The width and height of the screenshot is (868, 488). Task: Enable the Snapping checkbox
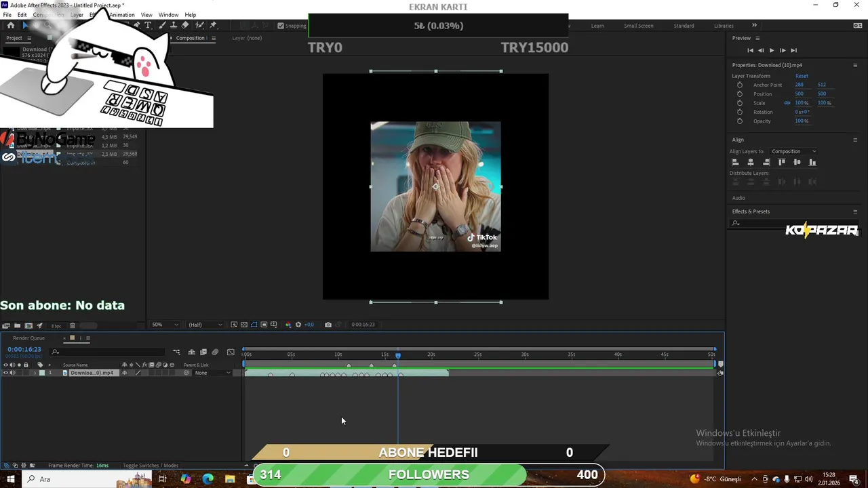pyautogui.click(x=281, y=26)
